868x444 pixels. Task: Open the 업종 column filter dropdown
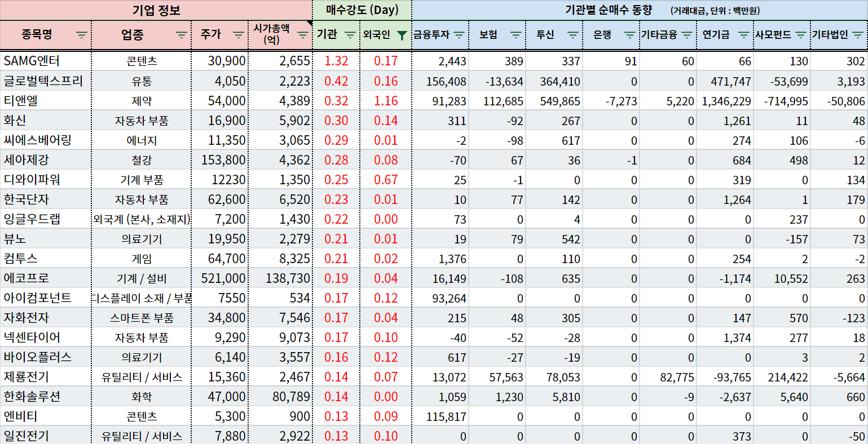pos(181,35)
